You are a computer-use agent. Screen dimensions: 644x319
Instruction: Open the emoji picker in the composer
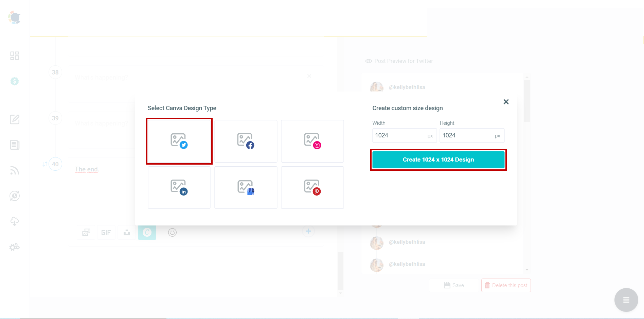pos(172,233)
